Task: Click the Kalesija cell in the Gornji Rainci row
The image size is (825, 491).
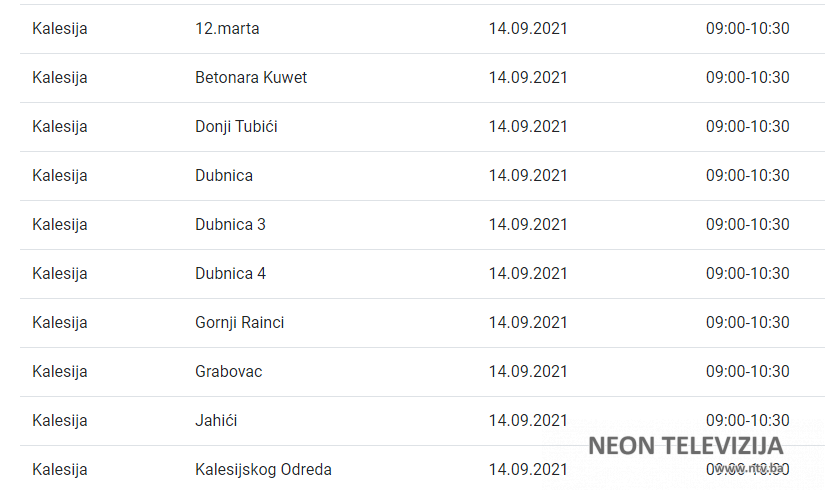Action: point(60,323)
